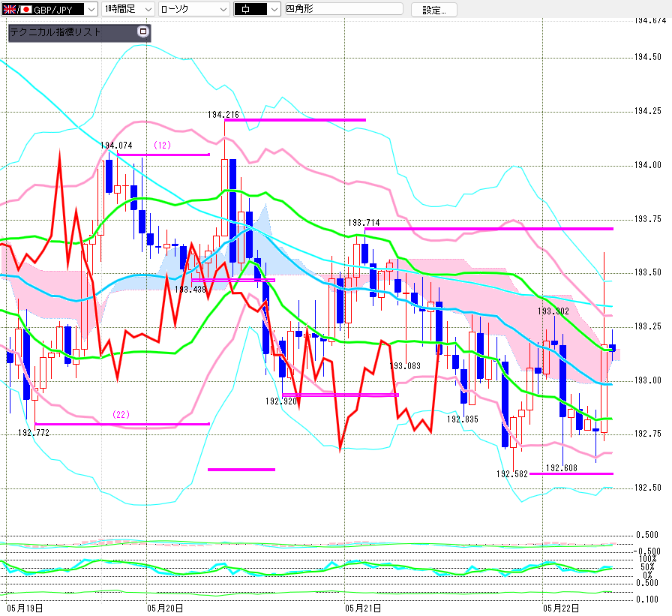Click the magenta horizontal line at 193.714
The image size is (672, 616).
coord(489,229)
